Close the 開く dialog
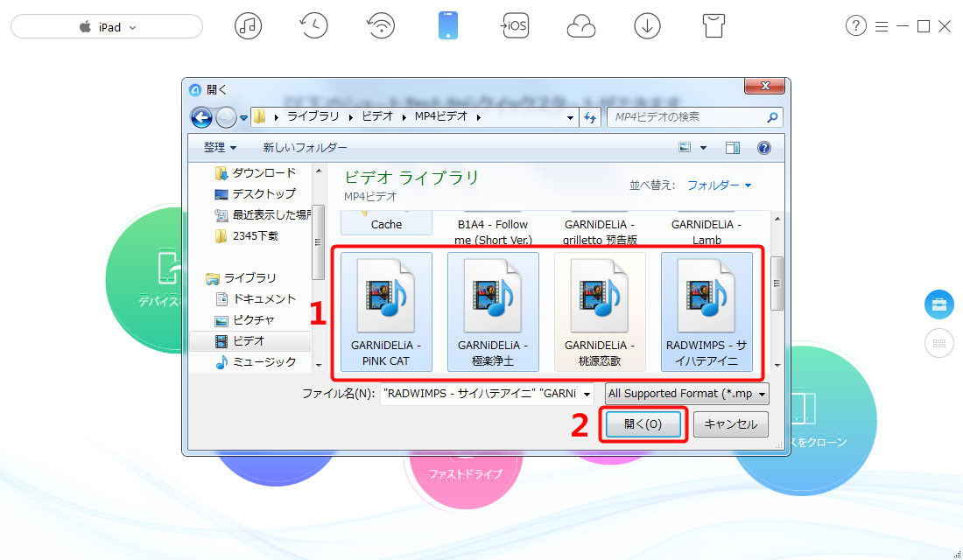 pyautogui.click(x=764, y=86)
